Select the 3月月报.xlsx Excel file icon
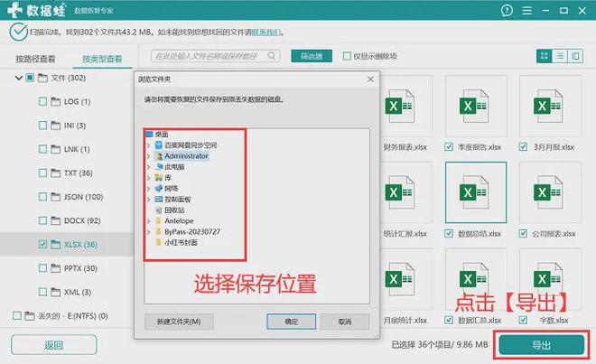The image size is (596, 364). 548,106
